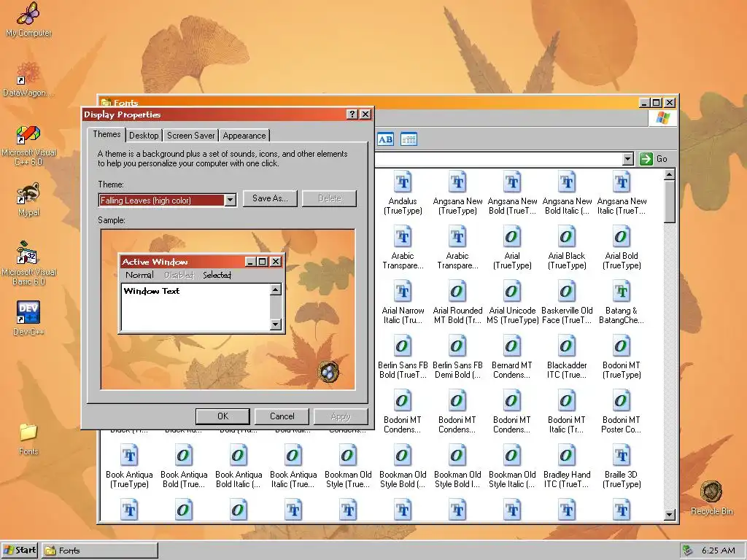The width and height of the screenshot is (747, 560).
Task: Click the Details view toolbar icon
Action: [409, 139]
